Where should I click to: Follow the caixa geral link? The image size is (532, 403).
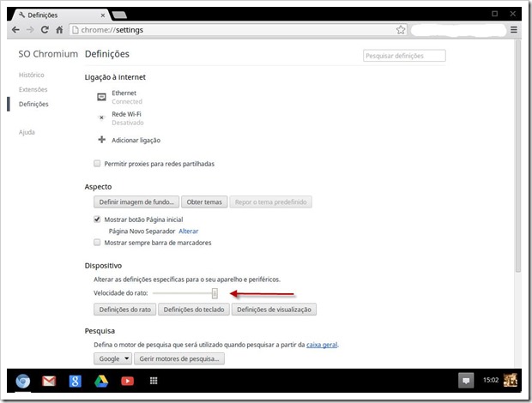pyautogui.click(x=322, y=345)
